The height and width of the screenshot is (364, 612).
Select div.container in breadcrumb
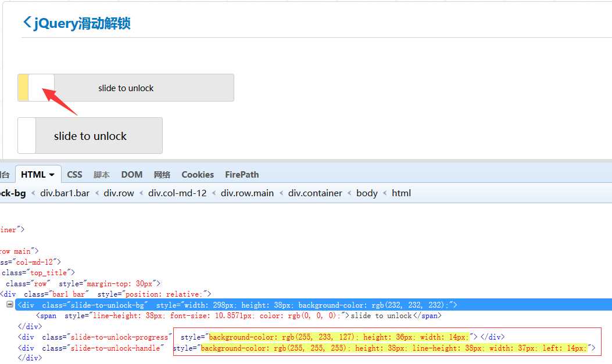[x=315, y=193]
